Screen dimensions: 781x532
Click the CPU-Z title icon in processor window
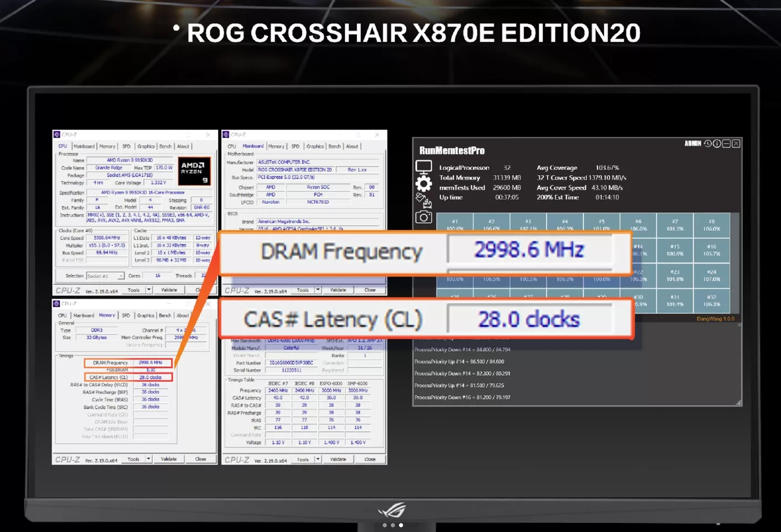click(57, 135)
